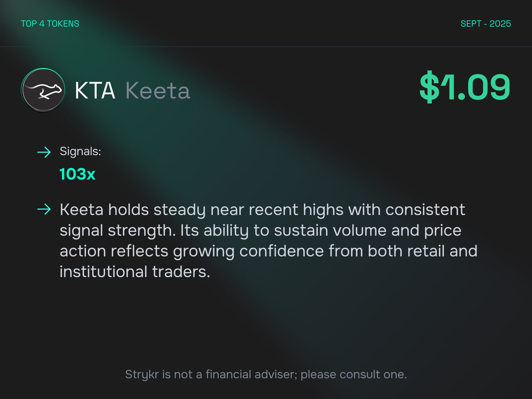This screenshot has height=399, width=532.
Task: Click the arrow icon beside the description paragraph
Action: pyautogui.click(x=44, y=209)
